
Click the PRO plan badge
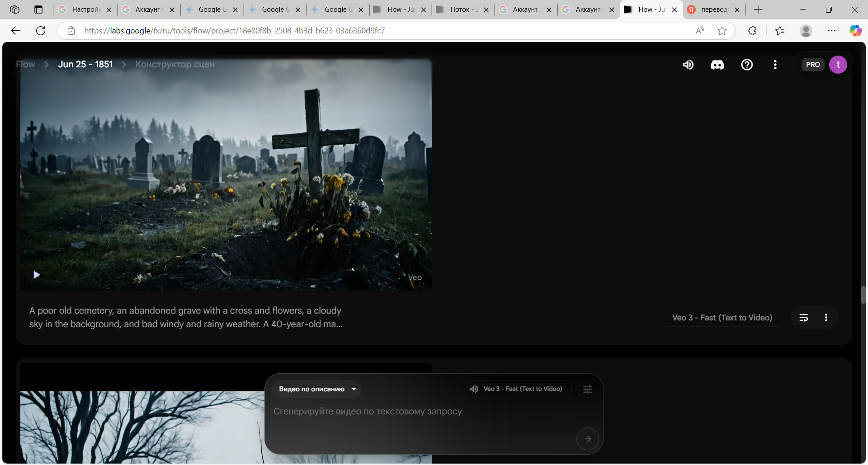pos(813,65)
